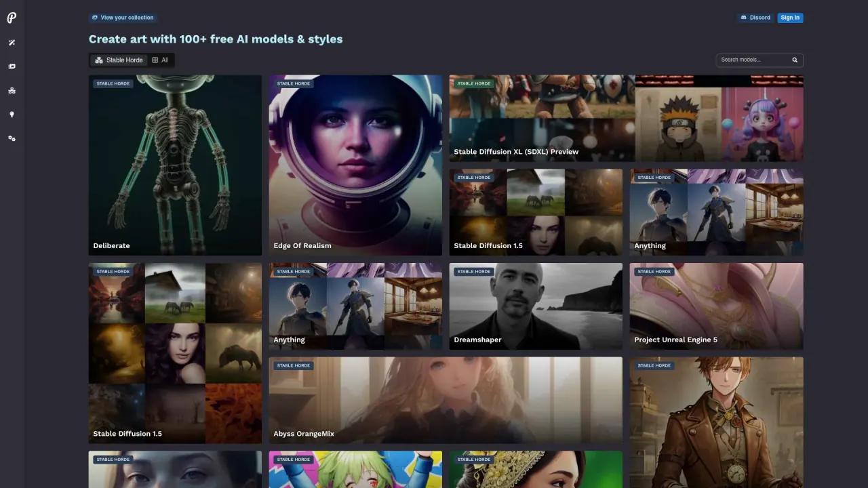This screenshot has height=488, width=868.
Task: Click STABLE HORDE badge on Abyss OrangeMix
Action: 294,366
